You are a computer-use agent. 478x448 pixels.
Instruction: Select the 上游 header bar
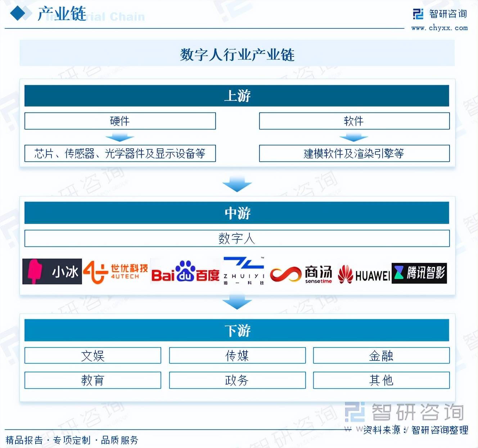point(237,96)
